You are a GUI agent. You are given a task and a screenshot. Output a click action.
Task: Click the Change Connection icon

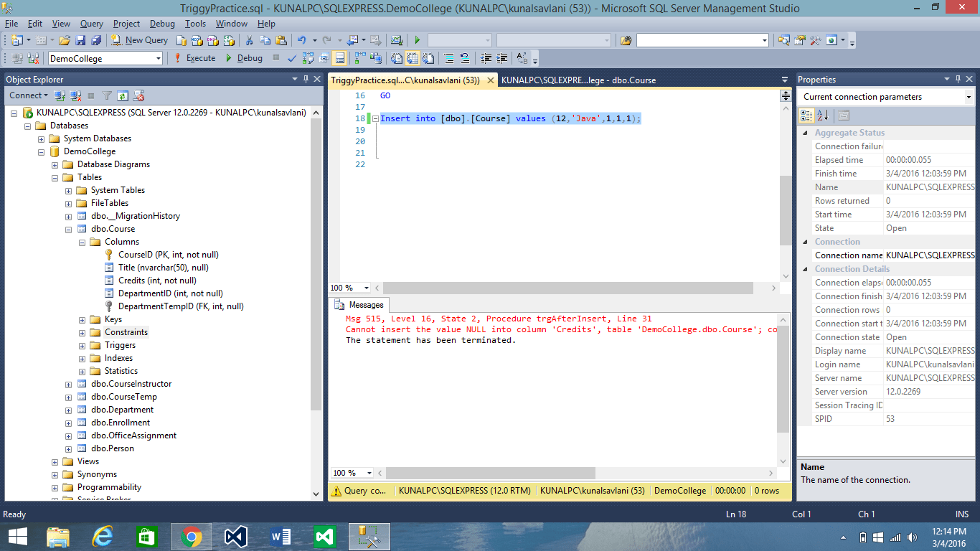pyautogui.click(x=32, y=58)
